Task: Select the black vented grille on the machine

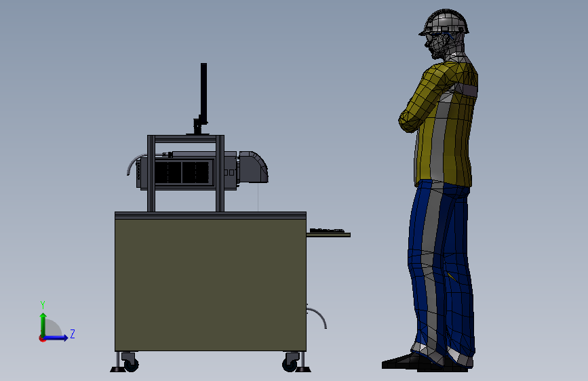Action: [x=182, y=172]
